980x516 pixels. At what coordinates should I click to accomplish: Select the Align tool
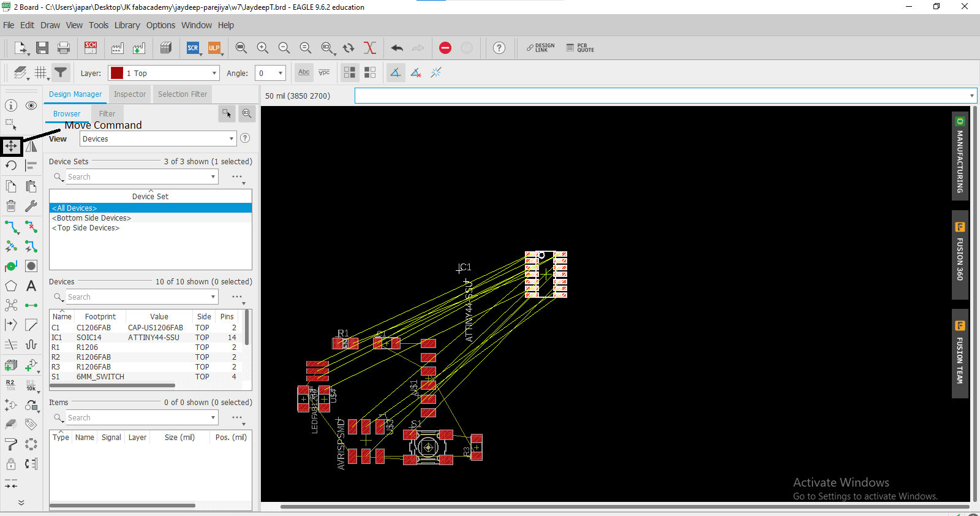[31, 165]
